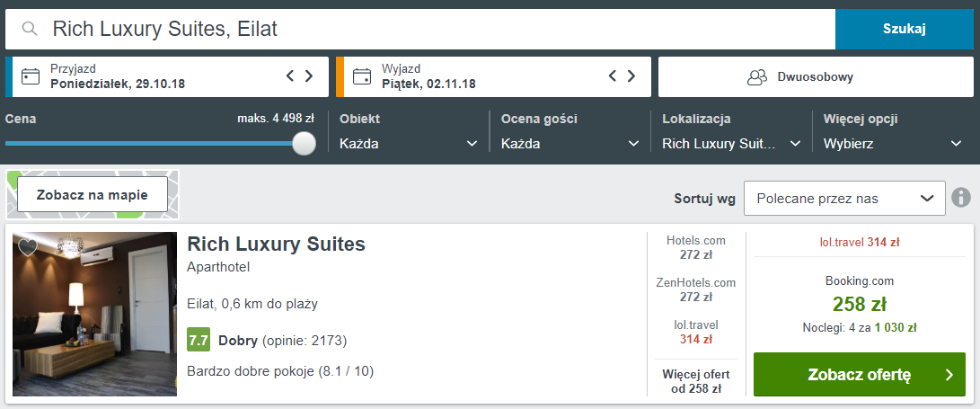Toggle the heart favorite icon on hotel photo
Image resolution: width=980 pixels, height=409 pixels.
pyautogui.click(x=28, y=247)
